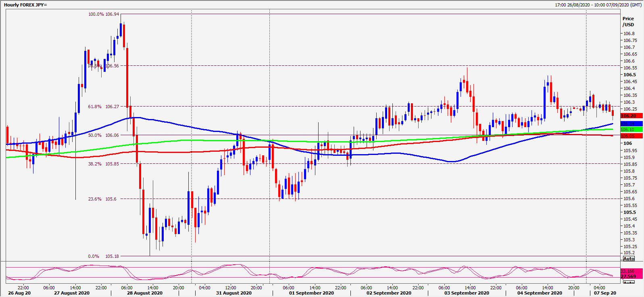Click the '02 September 2020' date label
This screenshot has width=644, height=297.
(x=389, y=293)
